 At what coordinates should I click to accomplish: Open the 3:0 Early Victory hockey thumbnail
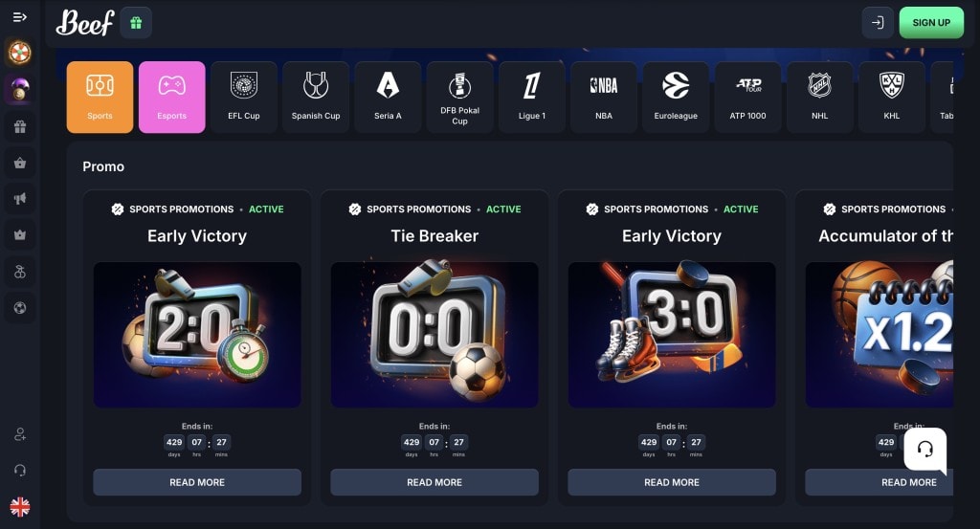click(x=672, y=335)
